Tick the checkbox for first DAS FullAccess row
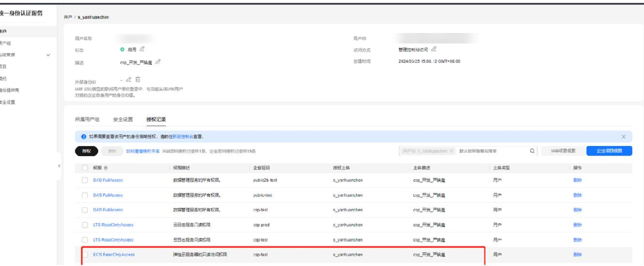 [x=85, y=180]
